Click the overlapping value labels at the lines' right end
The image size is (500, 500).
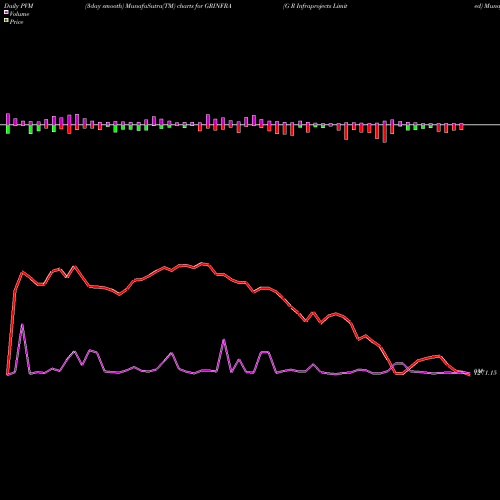(485, 372)
